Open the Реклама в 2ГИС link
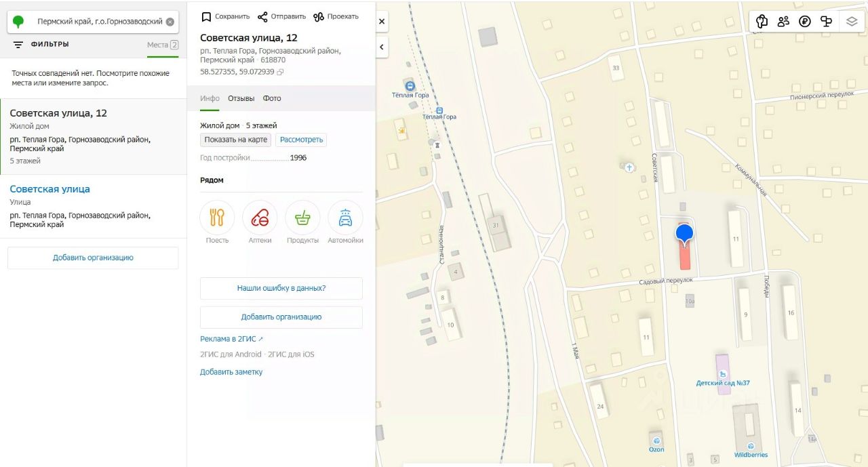The image size is (868, 467). [231, 339]
